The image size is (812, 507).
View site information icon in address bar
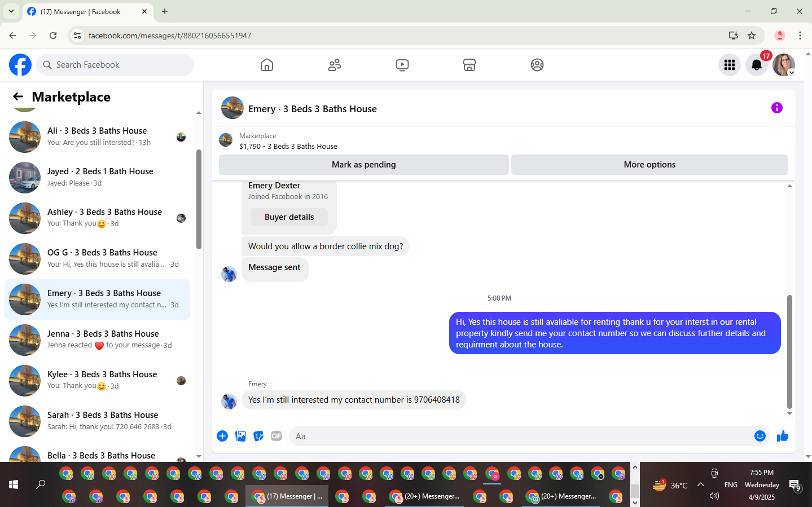(77, 36)
